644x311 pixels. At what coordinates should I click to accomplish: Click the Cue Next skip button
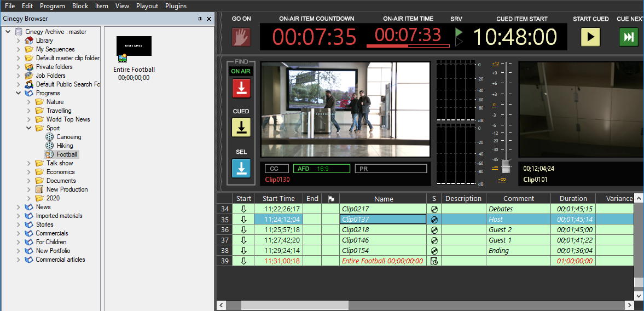point(629,37)
